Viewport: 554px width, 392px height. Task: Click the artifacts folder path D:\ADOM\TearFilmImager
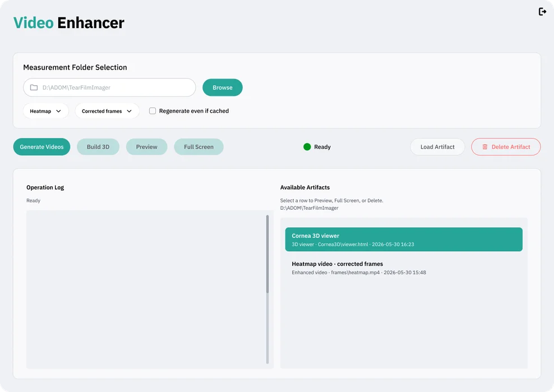309,208
